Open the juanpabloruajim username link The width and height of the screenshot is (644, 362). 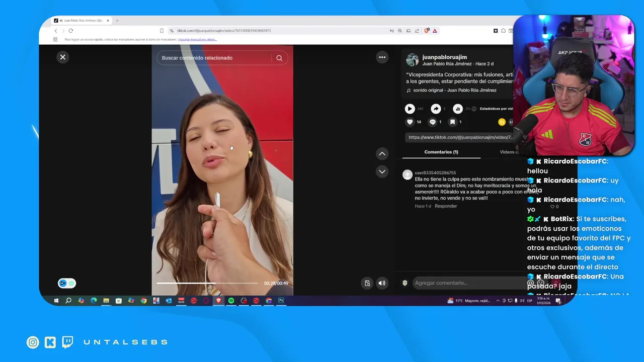445,57
